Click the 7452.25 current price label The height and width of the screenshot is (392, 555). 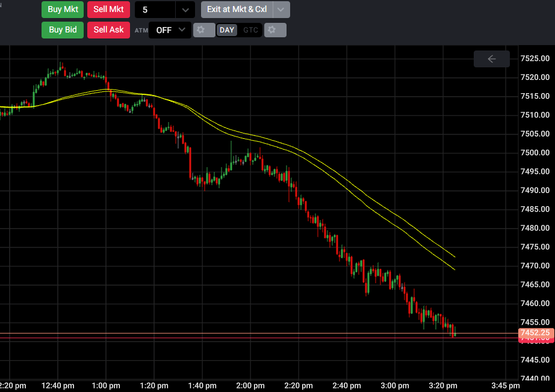[x=536, y=332]
